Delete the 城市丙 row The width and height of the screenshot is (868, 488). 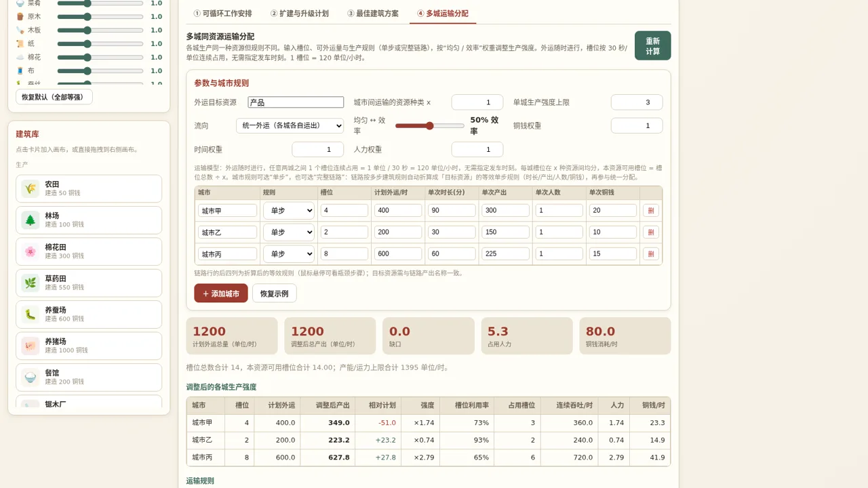tap(651, 254)
